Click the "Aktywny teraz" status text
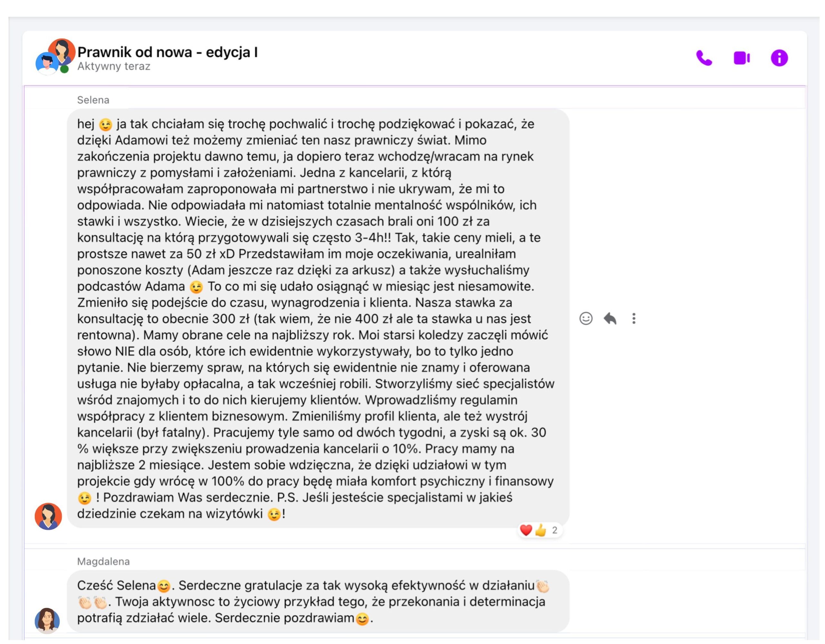The width and height of the screenshot is (825, 644). [114, 66]
